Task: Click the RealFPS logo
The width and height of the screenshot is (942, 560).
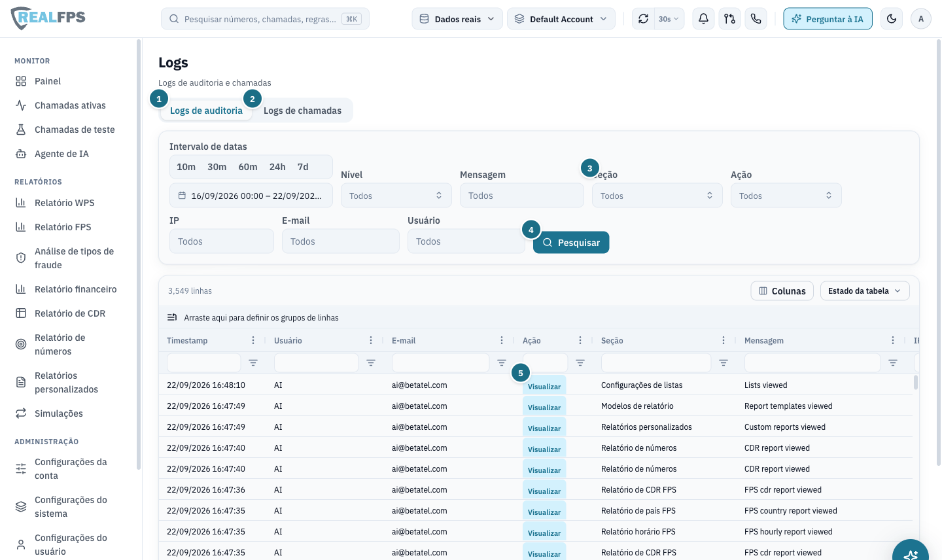Action: pos(48,18)
